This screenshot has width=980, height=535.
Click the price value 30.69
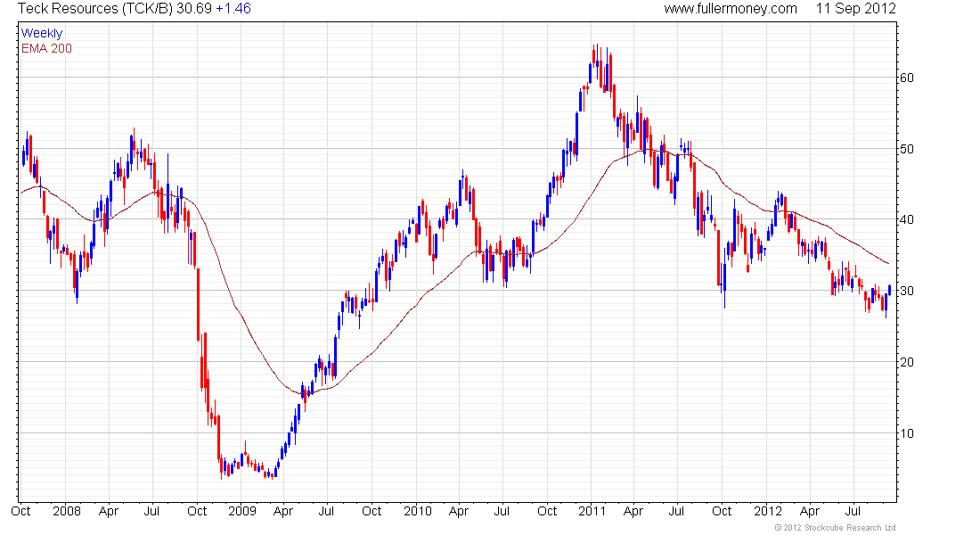(x=194, y=9)
